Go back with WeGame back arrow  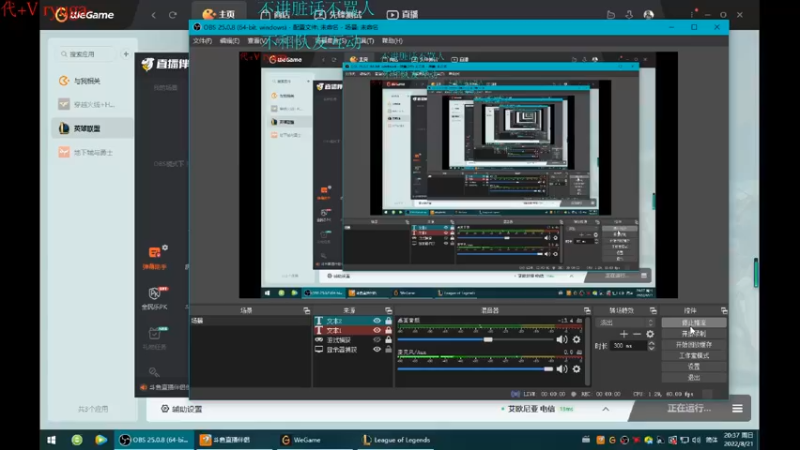[x=154, y=15]
